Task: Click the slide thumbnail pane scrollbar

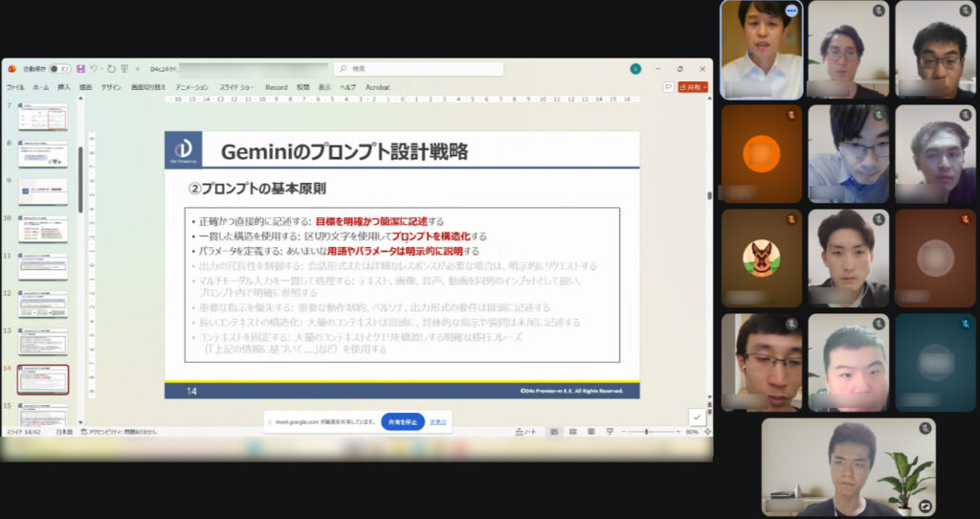Action: (x=80, y=180)
